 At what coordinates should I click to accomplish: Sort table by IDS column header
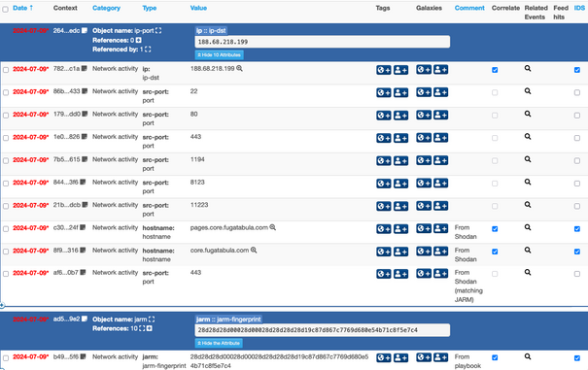pyautogui.click(x=579, y=8)
